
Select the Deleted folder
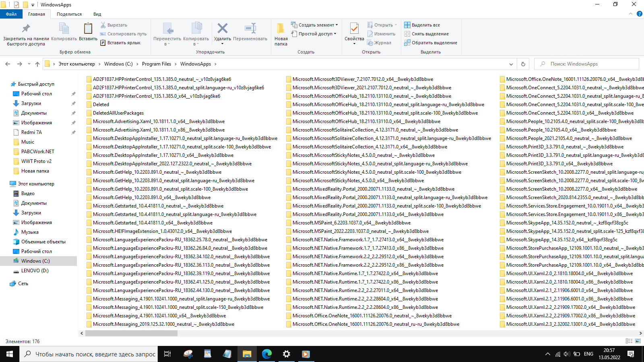pos(101,105)
